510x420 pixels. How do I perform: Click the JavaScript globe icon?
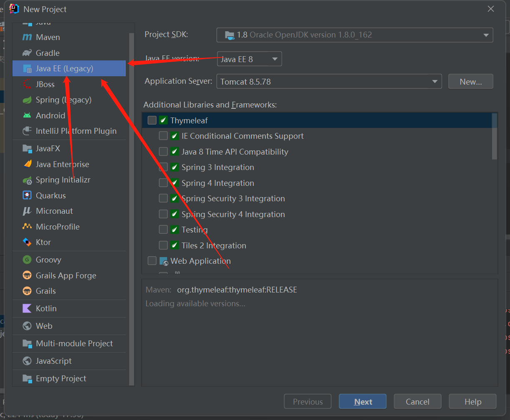click(27, 361)
